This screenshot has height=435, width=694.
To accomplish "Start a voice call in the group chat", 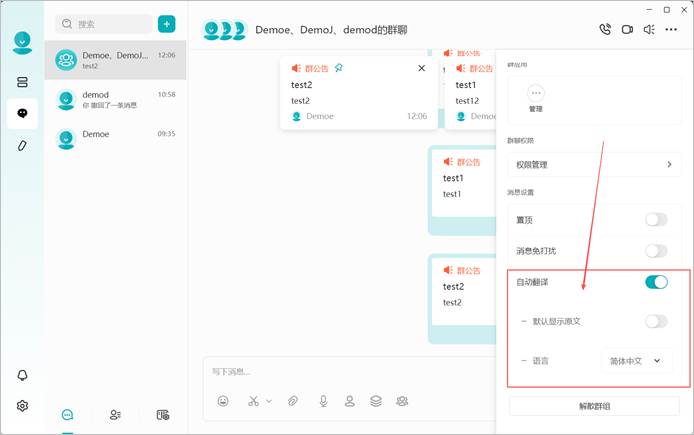I will point(605,29).
